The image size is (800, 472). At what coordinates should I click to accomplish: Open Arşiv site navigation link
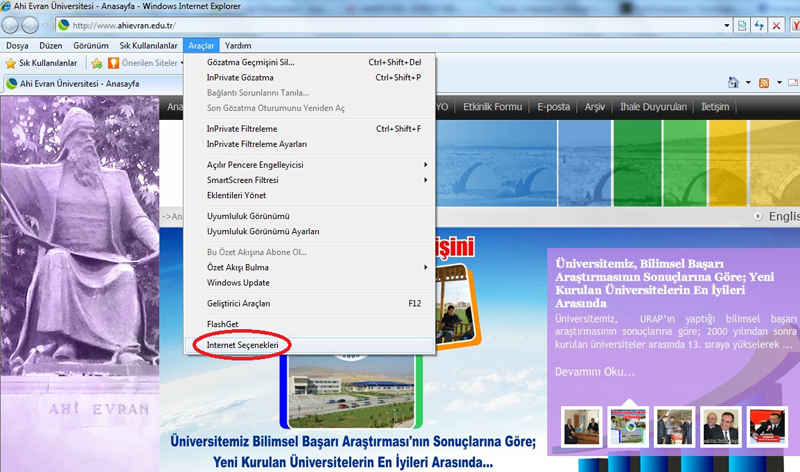[594, 107]
